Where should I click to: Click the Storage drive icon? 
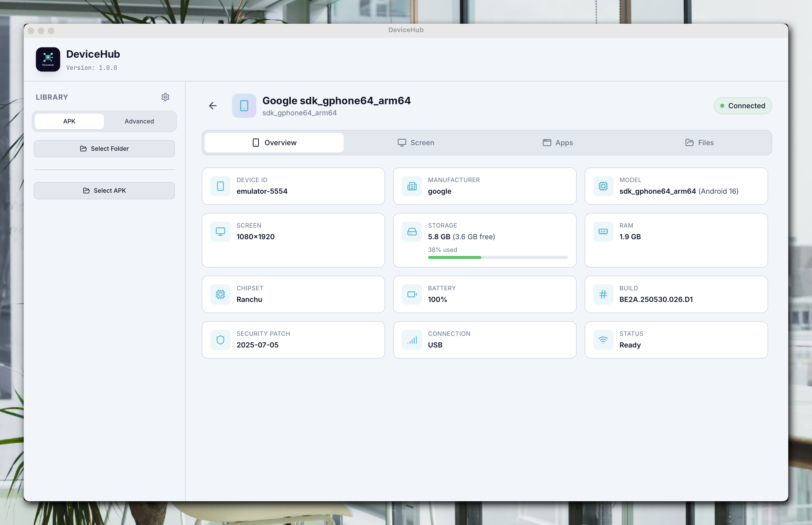412,232
